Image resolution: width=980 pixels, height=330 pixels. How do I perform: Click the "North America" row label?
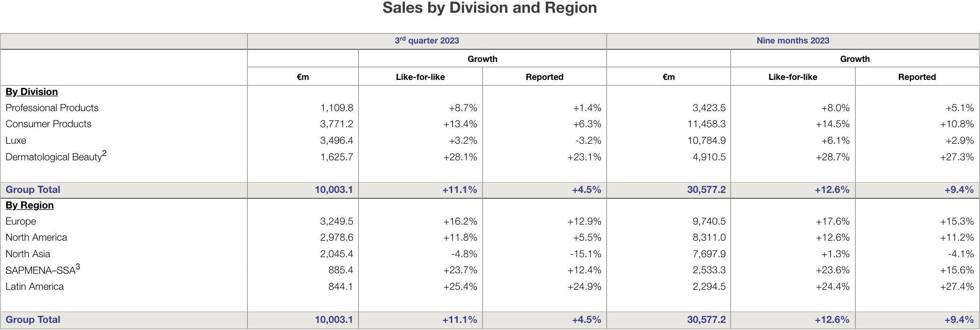click(36, 237)
